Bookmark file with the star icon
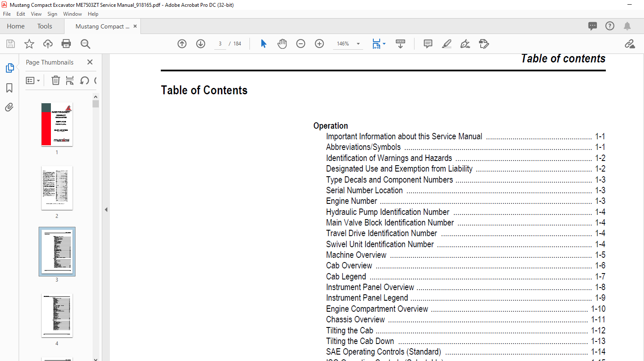644x361 pixels. coord(29,44)
